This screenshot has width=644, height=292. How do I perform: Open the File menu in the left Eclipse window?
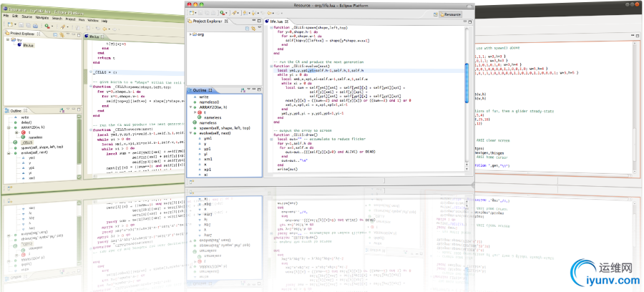tap(6, 16)
